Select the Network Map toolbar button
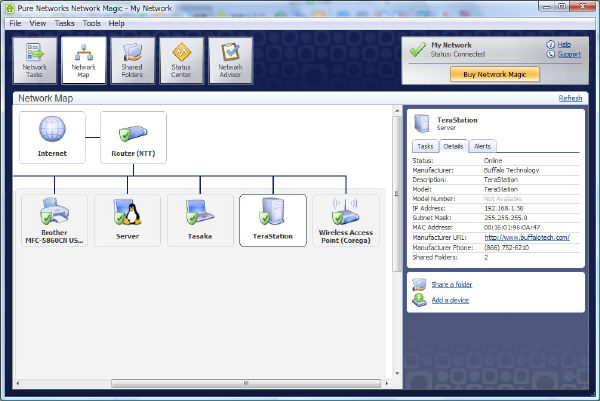The image size is (600, 401). (83, 60)
